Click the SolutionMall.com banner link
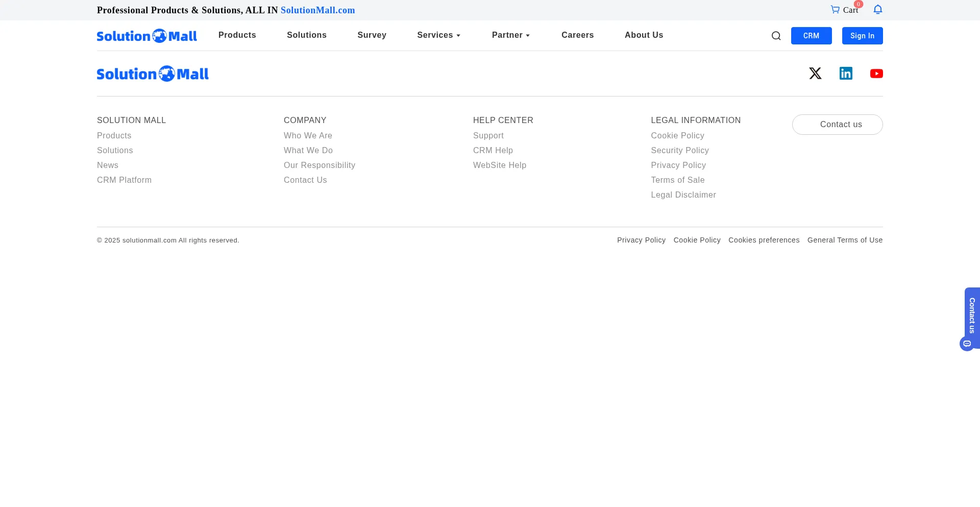This screenshot has width=980, height=507. click(317, 10)
